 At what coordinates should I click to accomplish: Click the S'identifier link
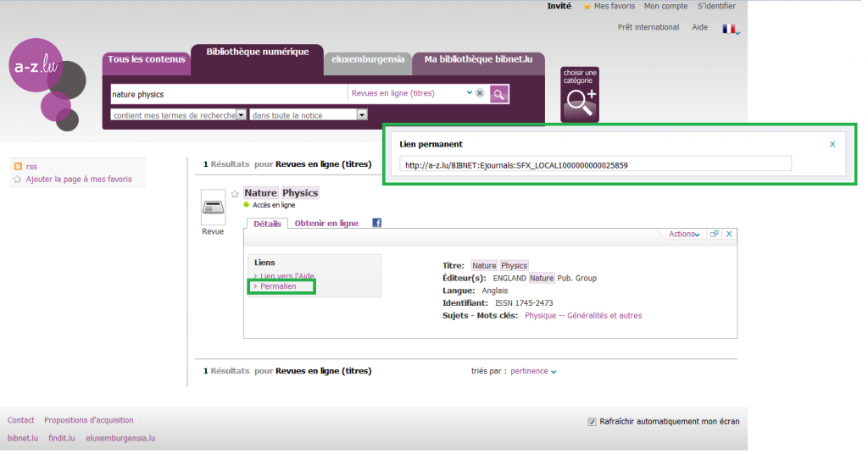tap(716, 6)
